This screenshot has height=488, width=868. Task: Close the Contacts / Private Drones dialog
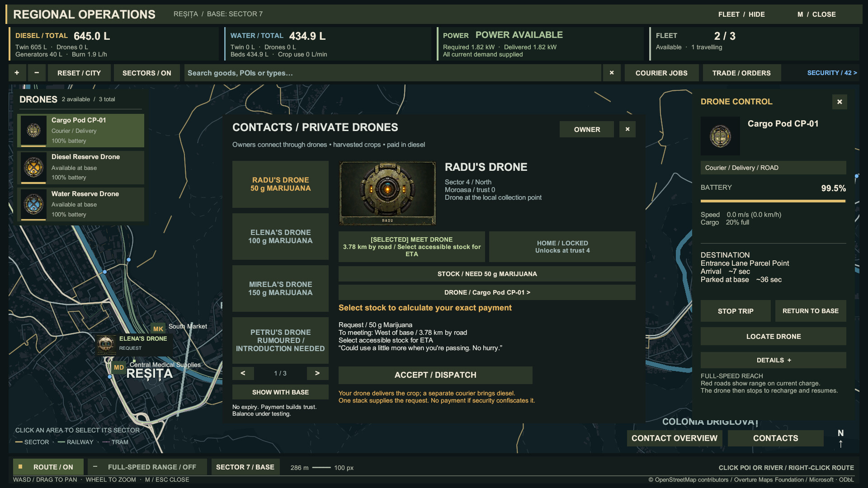tap(627, 129)
